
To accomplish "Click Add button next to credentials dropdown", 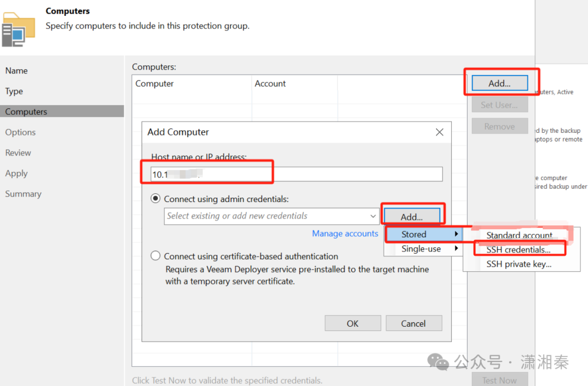I will pyautogui.click(x=412, y=217).
